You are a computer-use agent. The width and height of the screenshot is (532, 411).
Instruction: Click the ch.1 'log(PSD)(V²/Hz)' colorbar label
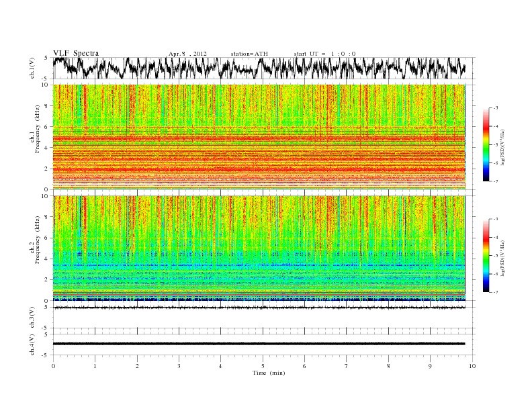point(502,147)
